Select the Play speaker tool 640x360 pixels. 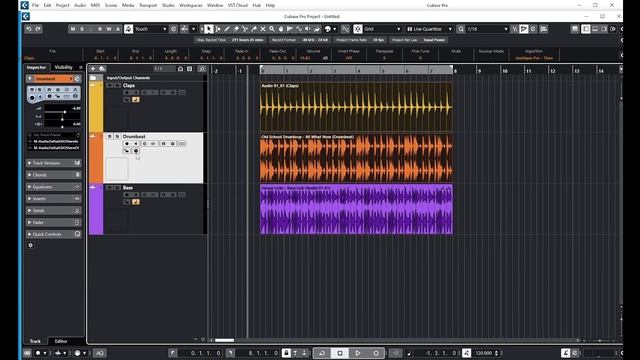[308, 29]
